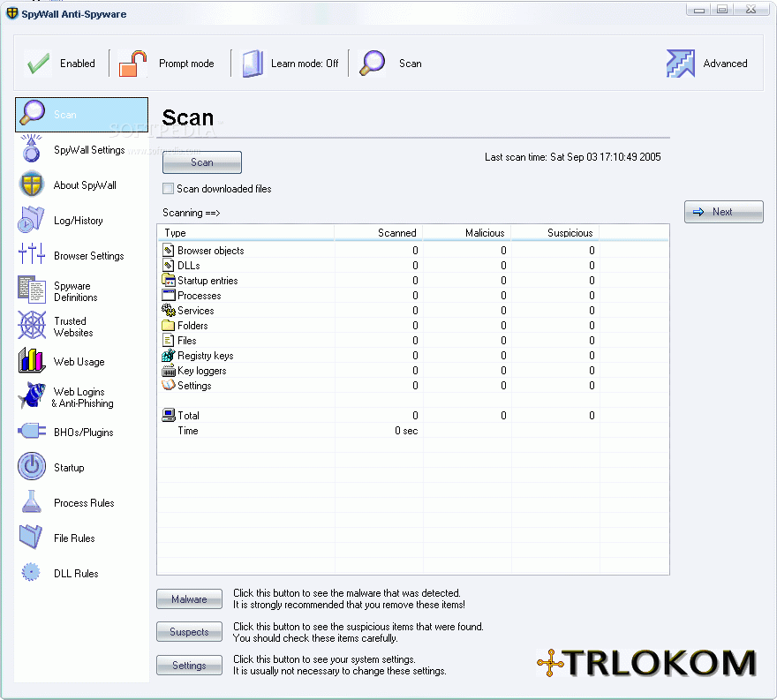The image size is (777, 700).
Task: Open the Log/History folder clock icon
Action: pos(31,220)
